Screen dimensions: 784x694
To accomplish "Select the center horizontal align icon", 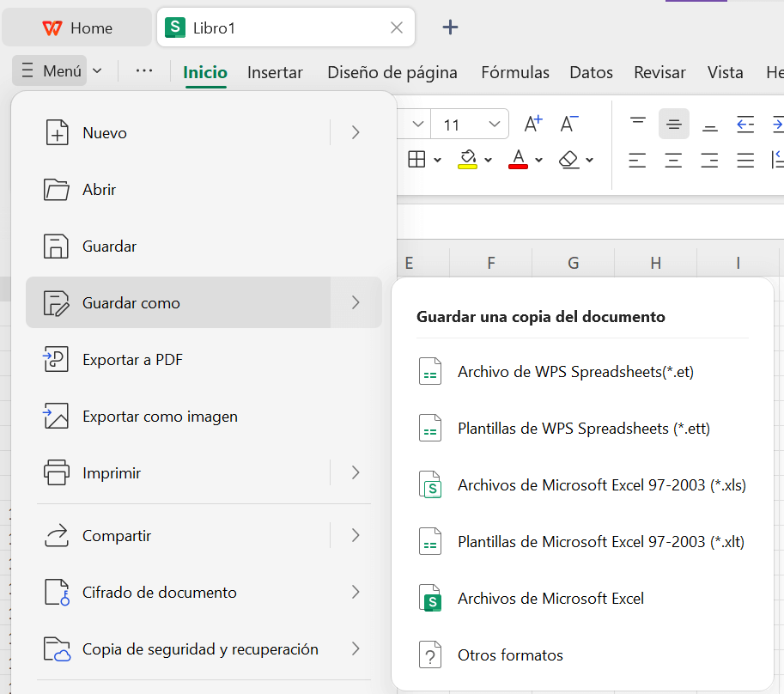I will 673,160.
